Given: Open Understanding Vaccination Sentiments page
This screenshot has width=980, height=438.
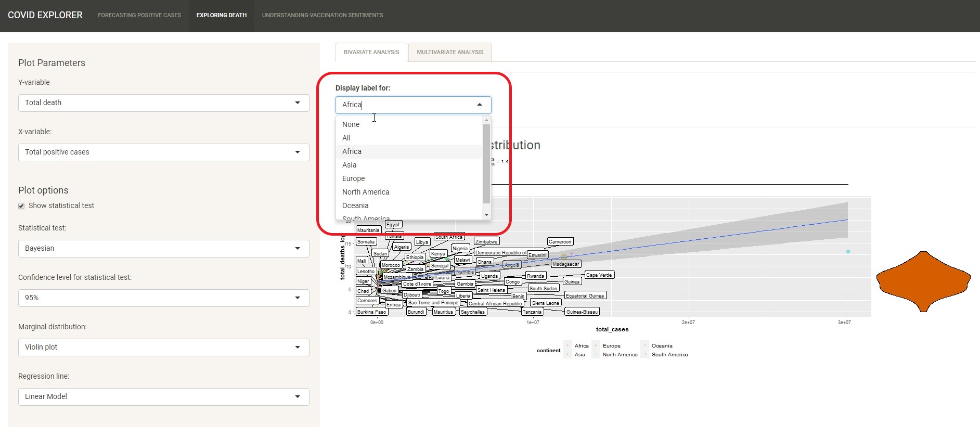Looking at the screenshot, I should tap(322, 16).
